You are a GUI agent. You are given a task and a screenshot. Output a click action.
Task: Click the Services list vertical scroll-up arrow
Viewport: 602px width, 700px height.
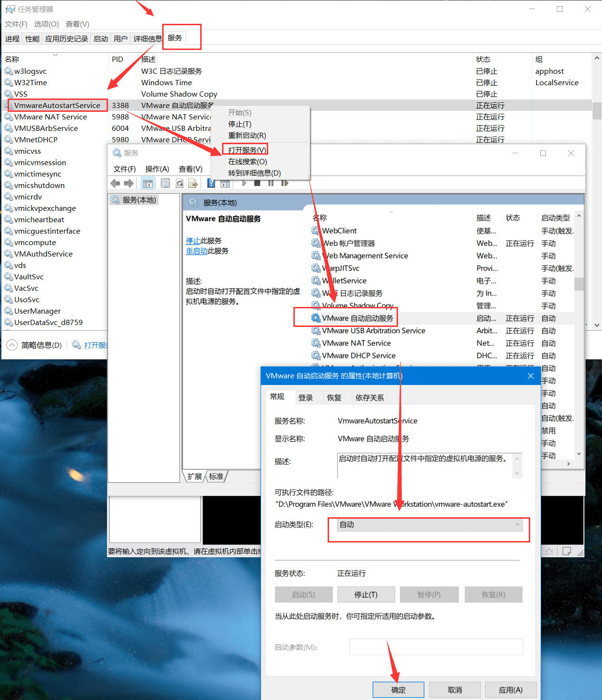click(x=579, y=216)
